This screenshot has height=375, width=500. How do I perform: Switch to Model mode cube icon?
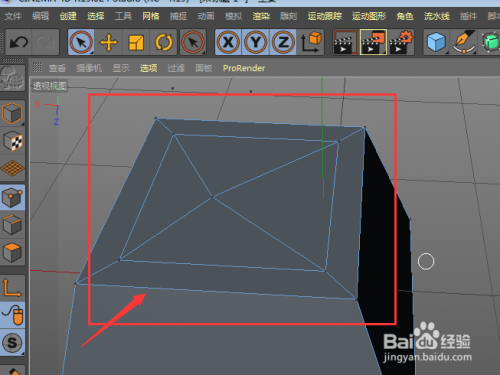(12, 113)
